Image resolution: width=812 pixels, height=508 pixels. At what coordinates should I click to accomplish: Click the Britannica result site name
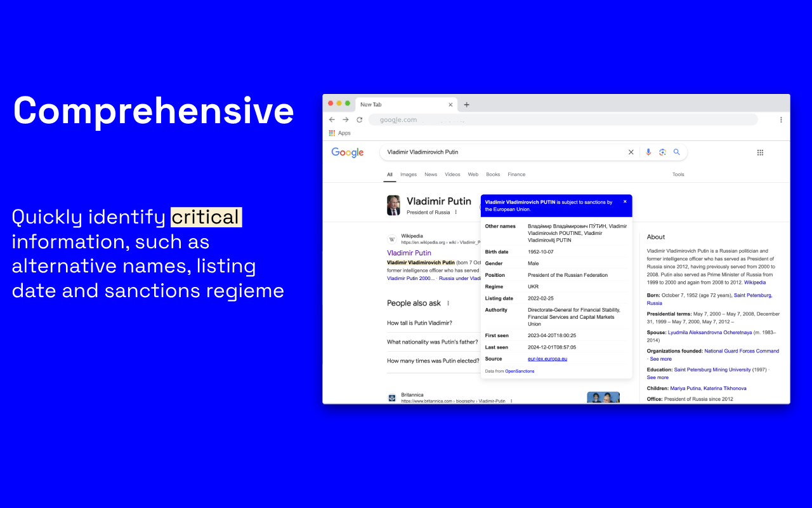tap(412, 395)
